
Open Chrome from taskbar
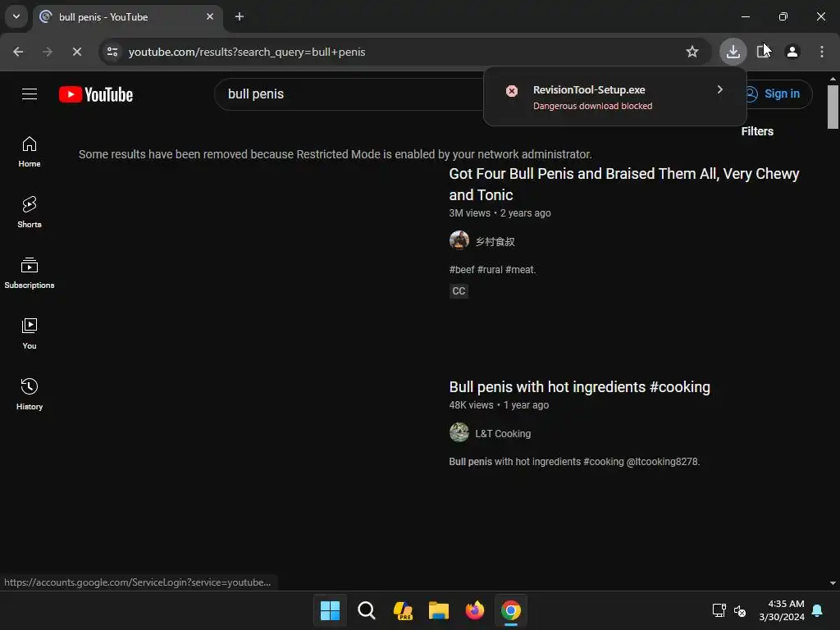click(511, 610)
